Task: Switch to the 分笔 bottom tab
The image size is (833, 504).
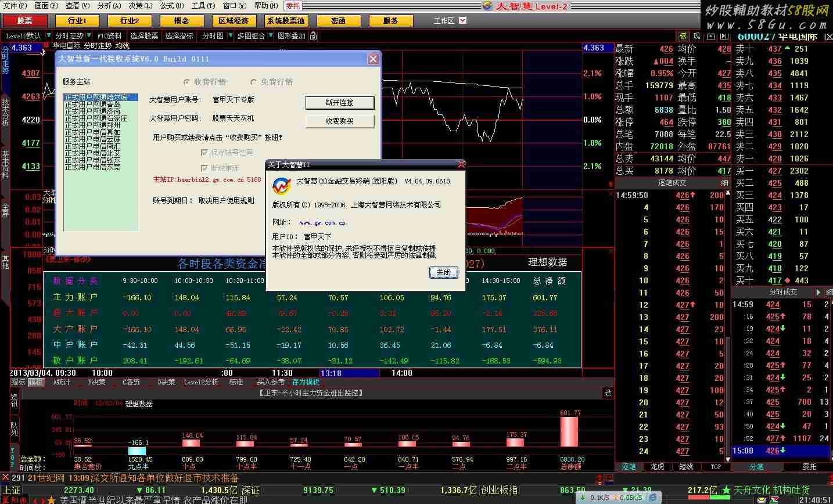Action: point(757,467)
